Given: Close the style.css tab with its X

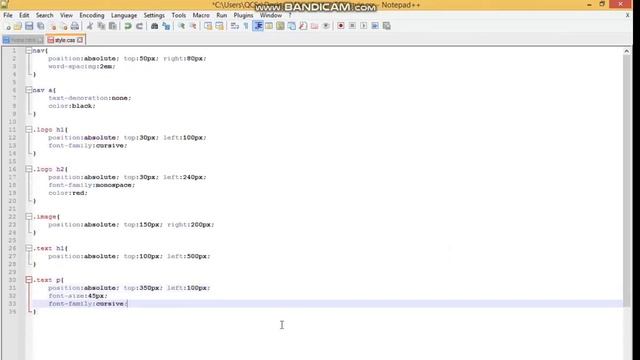Looking at the screenshot, I should point(80,40).
